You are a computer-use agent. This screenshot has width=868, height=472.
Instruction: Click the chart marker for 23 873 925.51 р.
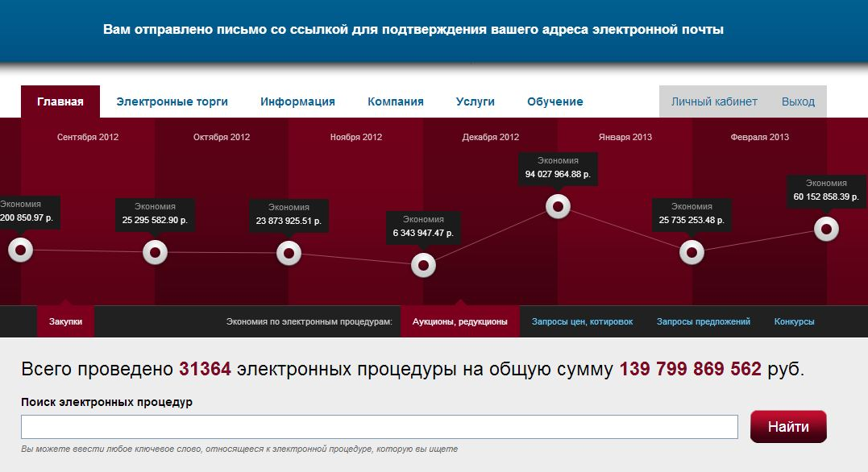click(x=289, y=254)
